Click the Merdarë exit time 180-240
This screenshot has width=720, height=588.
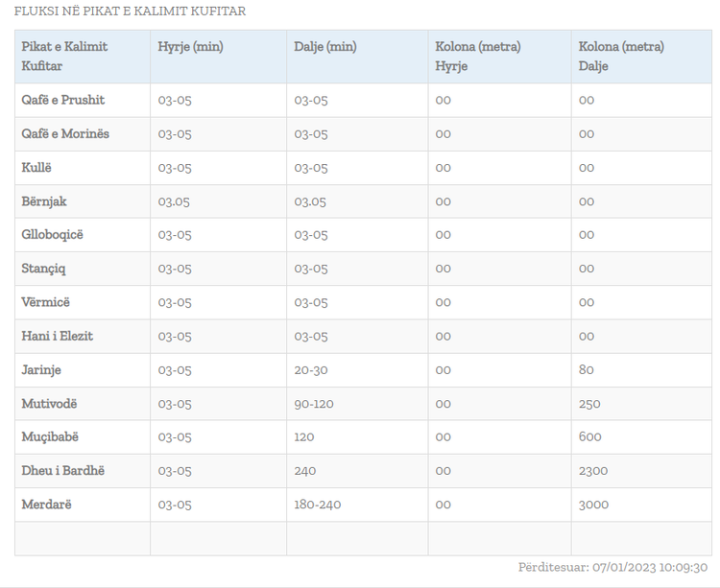click(318, 505)
